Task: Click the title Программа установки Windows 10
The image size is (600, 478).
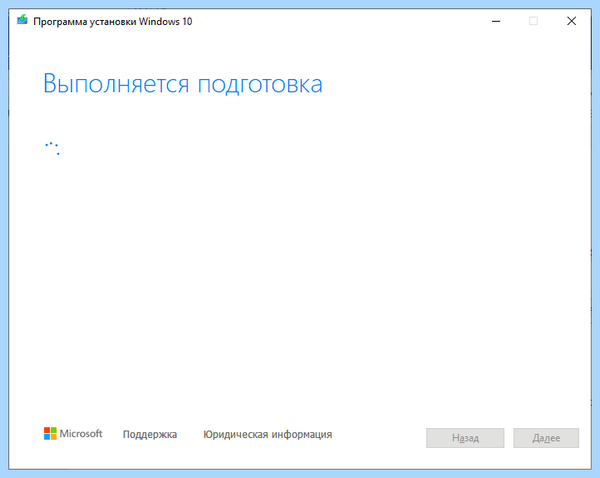Action: pos(112,21)
